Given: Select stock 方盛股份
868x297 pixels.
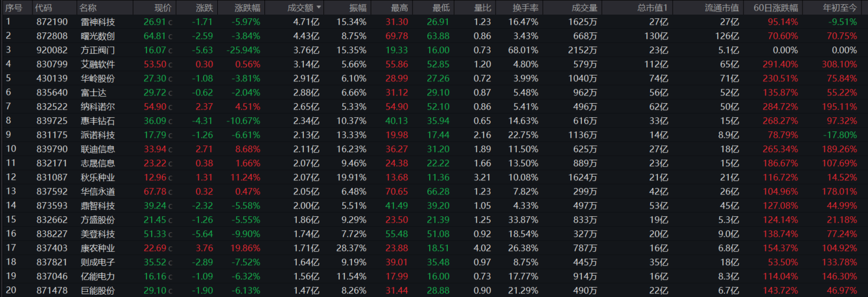Looking at the screenshot, I should point(98,220).
